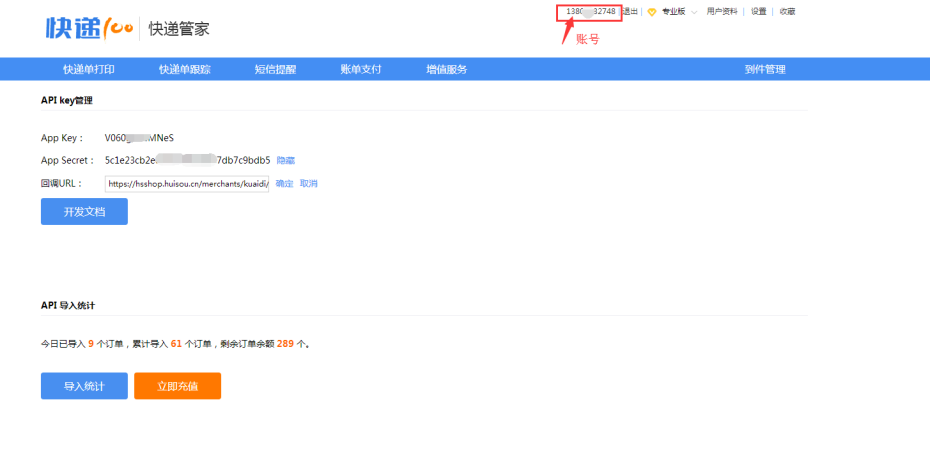The image size is (930, 469).
Task: Expand the 专业版 dropdown arrow
Action: point(694,12)
